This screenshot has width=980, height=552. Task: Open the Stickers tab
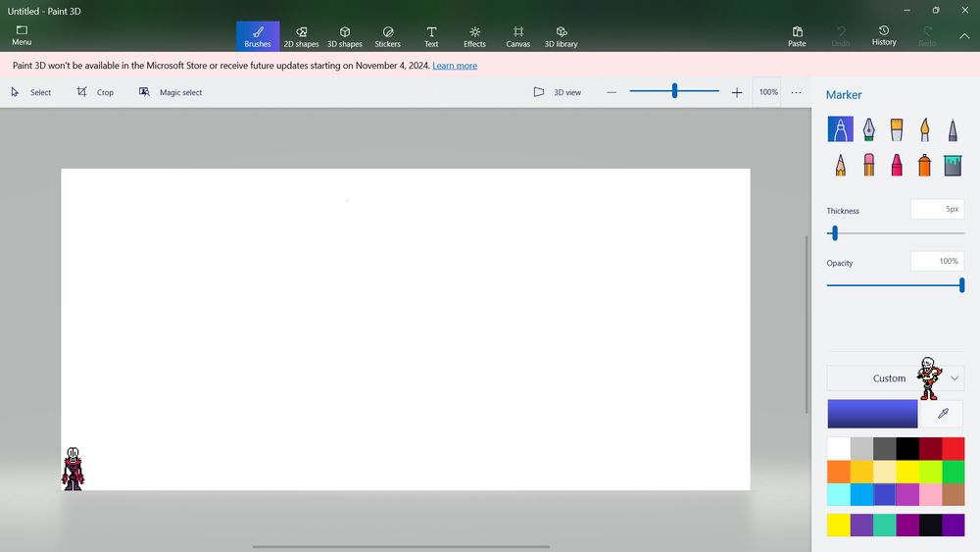tap(387, 36)
